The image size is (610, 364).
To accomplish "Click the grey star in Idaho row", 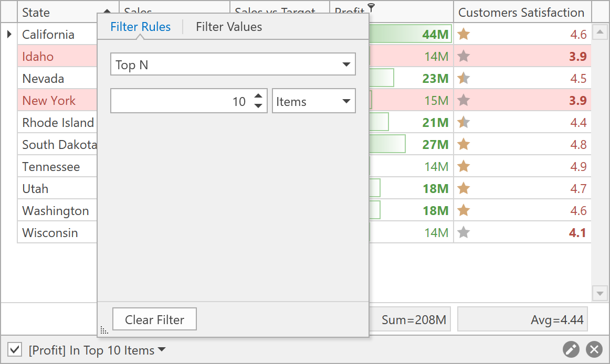I will [x=464, y=57].
